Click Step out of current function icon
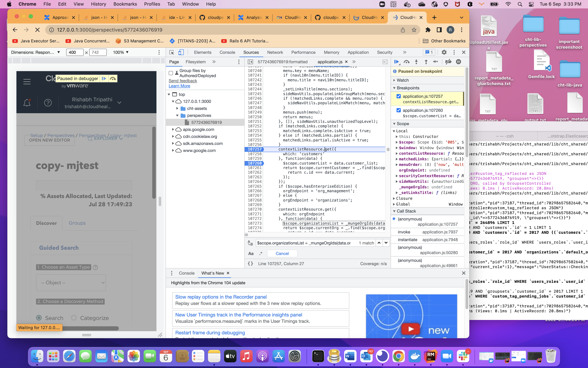Image resolution: width=588 pixels, height=368 pixels. 426,62
